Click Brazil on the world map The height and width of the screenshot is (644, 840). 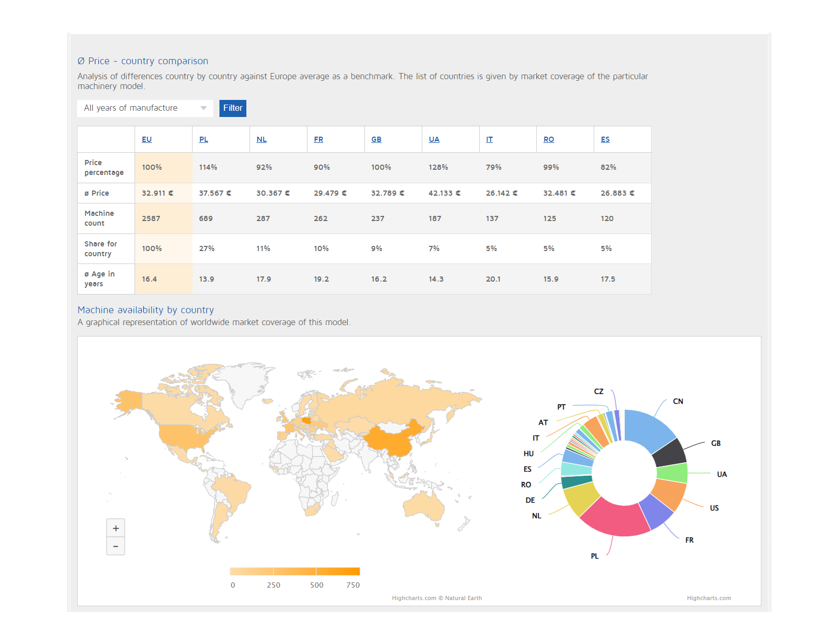pos(233,489)
